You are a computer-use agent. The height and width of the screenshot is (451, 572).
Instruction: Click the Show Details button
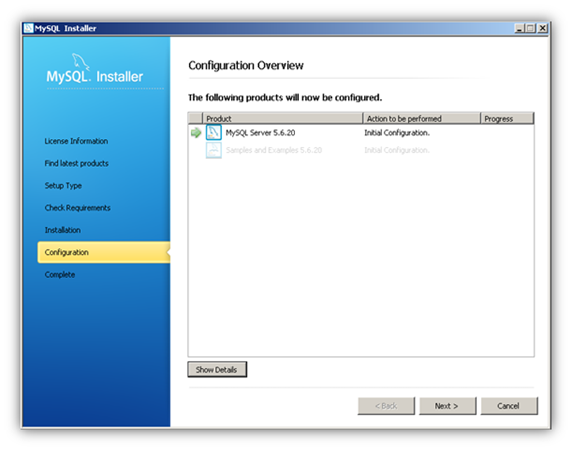coord(217,369)
